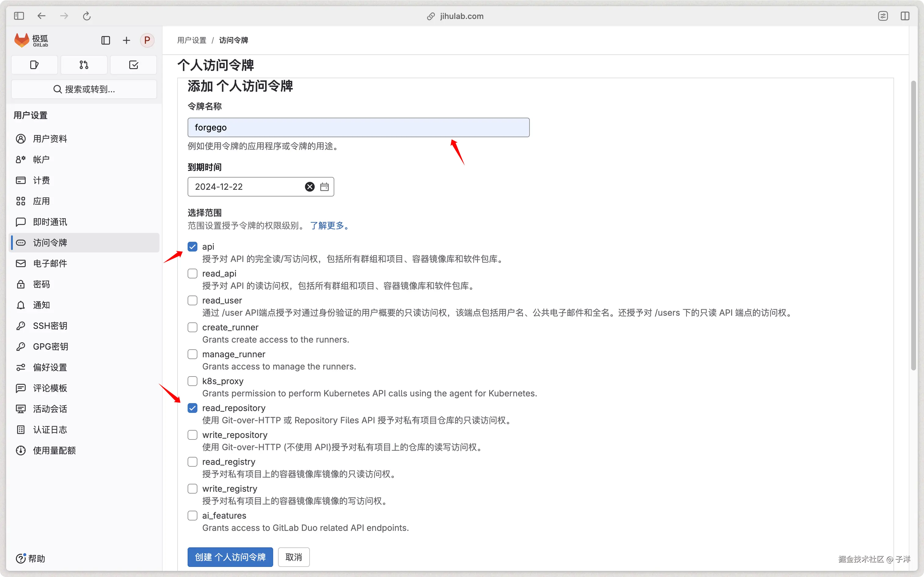Enable the write_repository scope checkbox
This screenshot has height=577, width=924.
click(193, 435)
